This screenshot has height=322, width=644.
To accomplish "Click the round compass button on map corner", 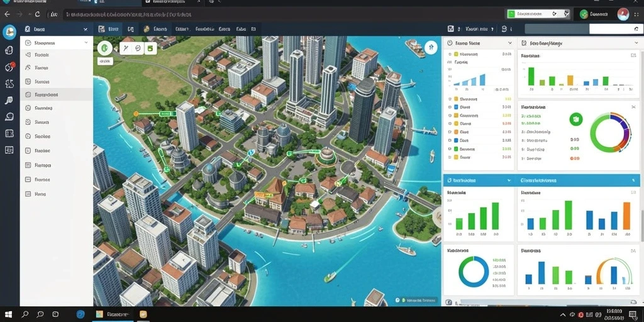I will [430, 48].
